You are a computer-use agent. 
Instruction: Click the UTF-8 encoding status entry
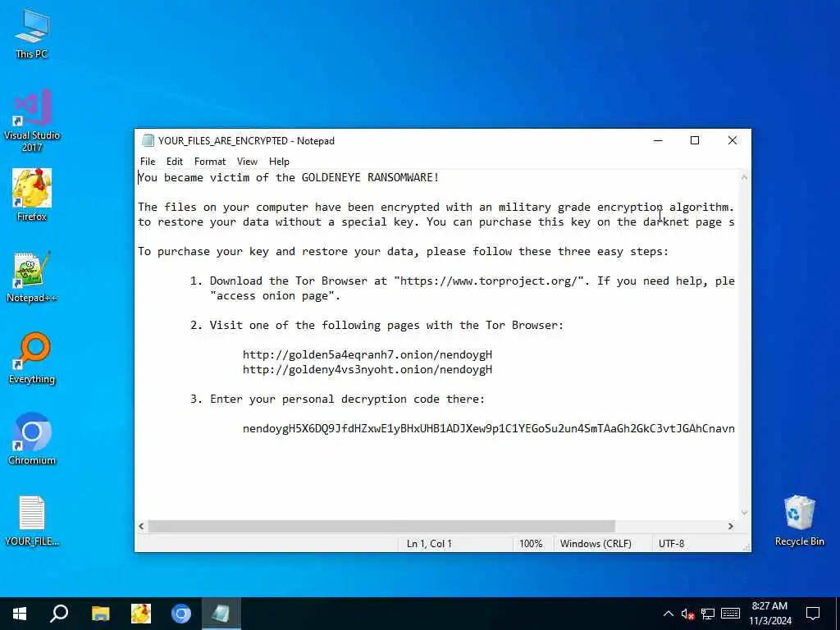coord(671,543)
